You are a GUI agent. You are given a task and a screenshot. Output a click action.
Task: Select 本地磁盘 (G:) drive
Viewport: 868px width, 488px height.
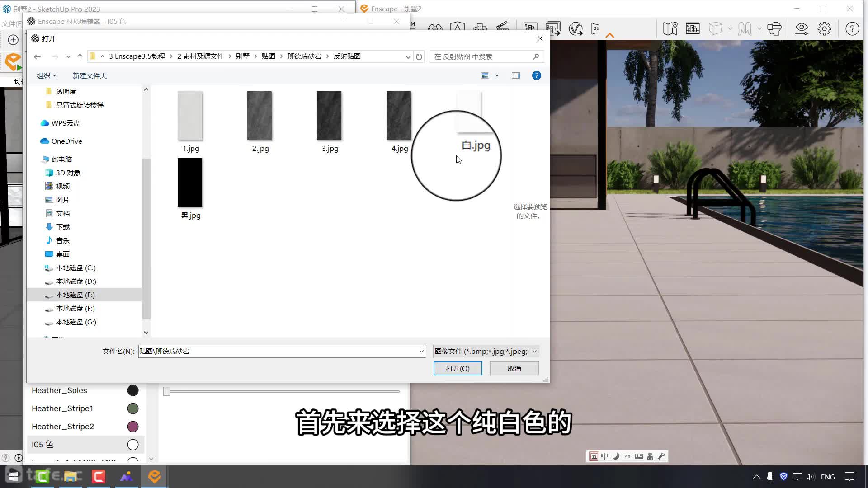(75, 322)
